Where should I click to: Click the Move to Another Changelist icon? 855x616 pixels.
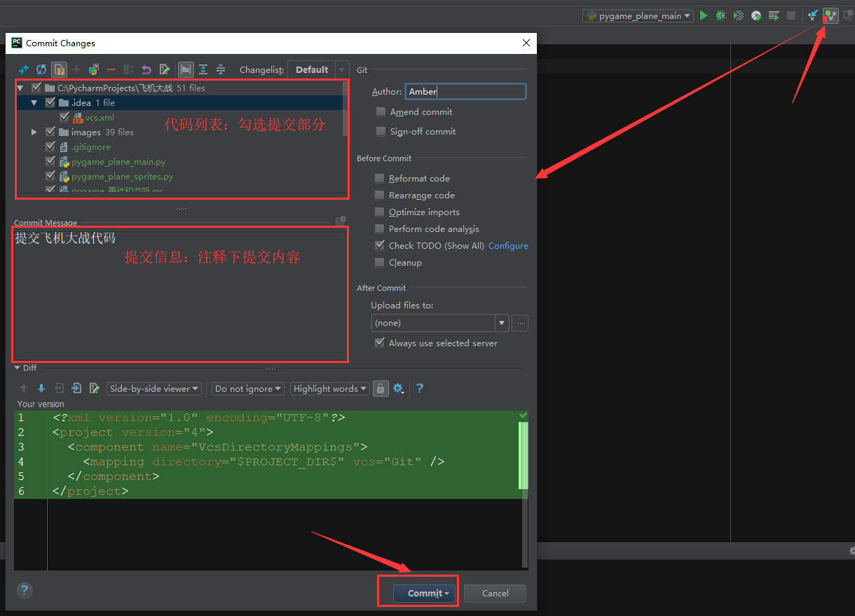click(x=94, y=69)
